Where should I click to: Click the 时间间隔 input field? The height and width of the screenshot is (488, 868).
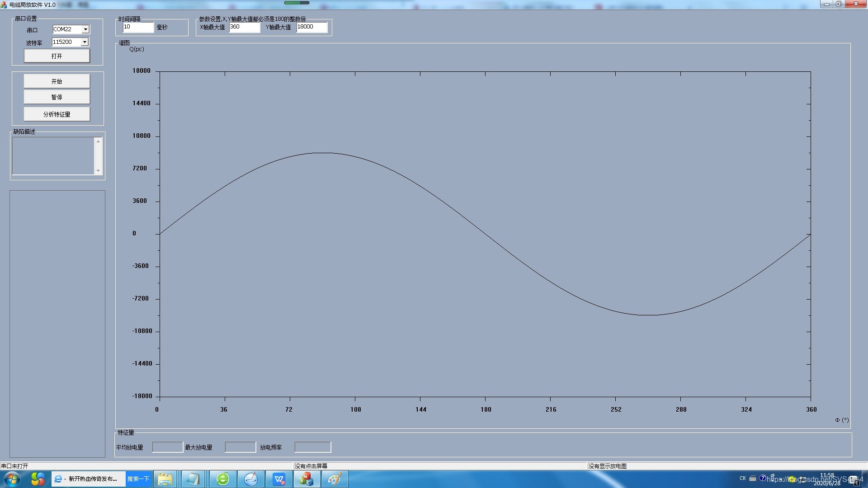138,27
